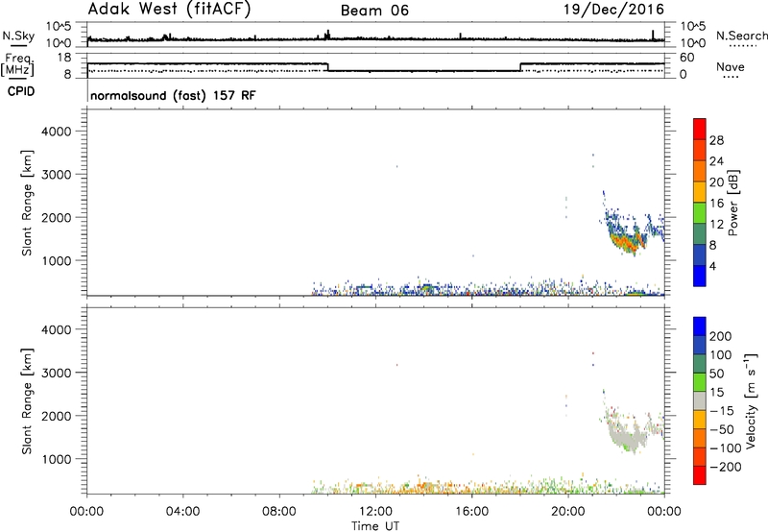Click the "CPID" label
The height and width of the screenshot is (532, 768).
pos(21,91)
